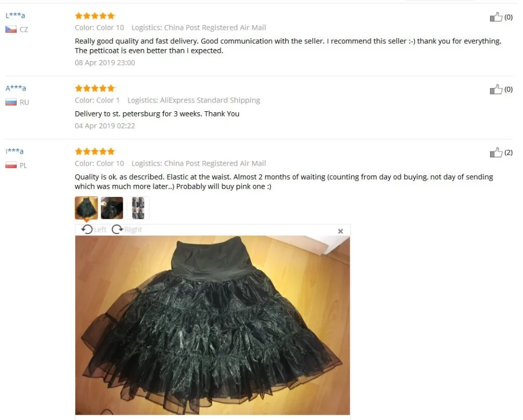Select the first black skirt thumbnail

[86, 208]
